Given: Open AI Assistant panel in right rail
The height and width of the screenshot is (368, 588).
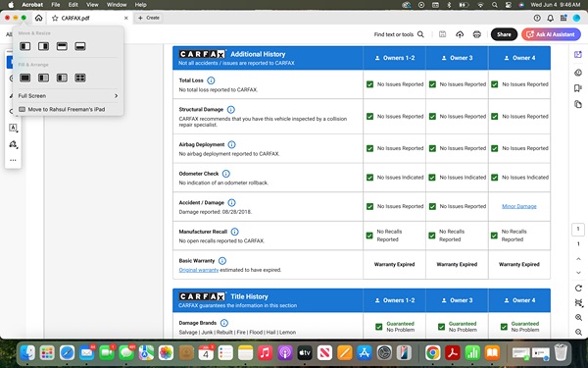Looking at the screenshot, I should click(x=578, y=54).
